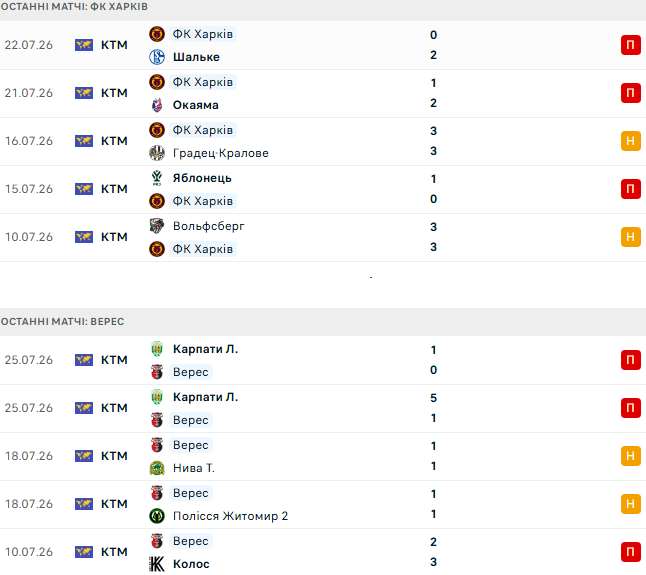The height and width of the screenshot is (575, 646).
Task: Select the 16.07.26 match row date
Action: [29, 141]
